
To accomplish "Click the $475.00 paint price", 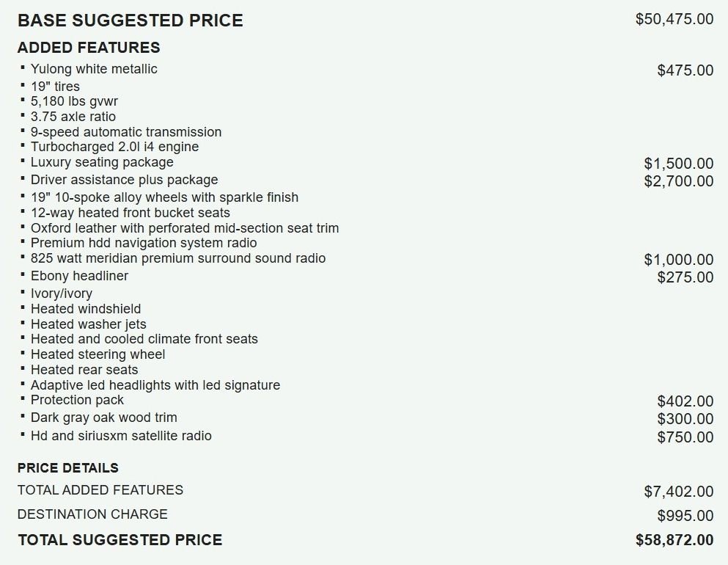I will tap(685, 70).
